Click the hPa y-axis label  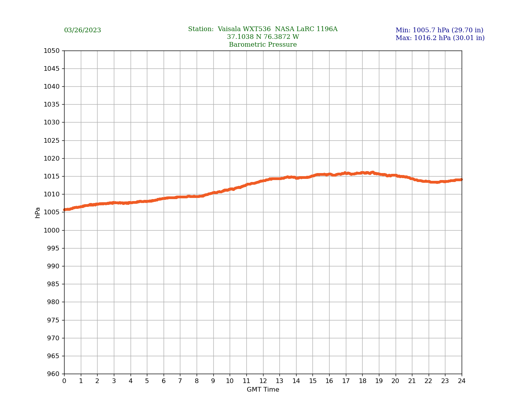click(38, 212)
